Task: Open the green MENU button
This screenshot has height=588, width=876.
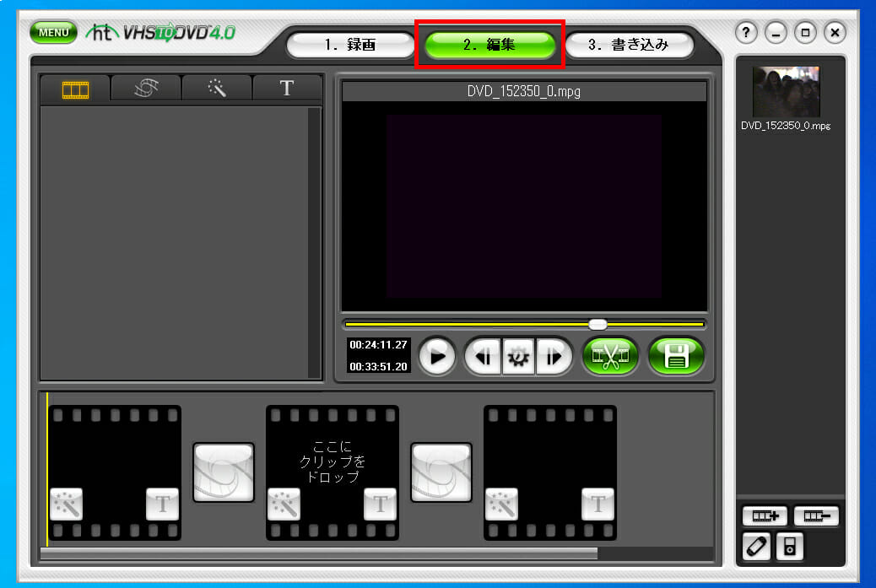Action: (x=53, y=33)
